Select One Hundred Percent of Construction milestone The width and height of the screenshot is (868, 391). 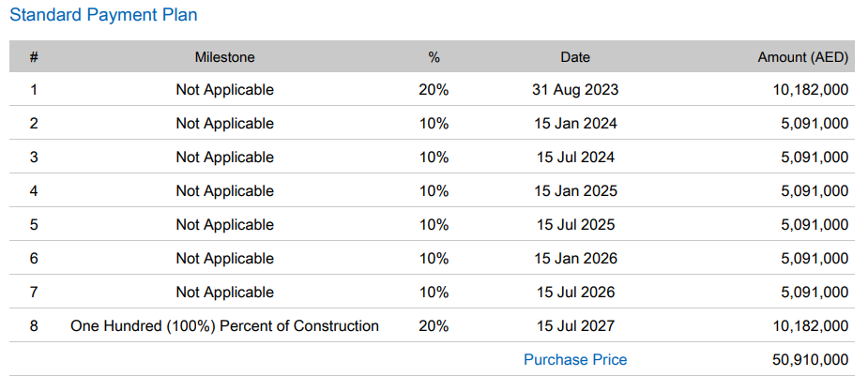tap(224, 326)
